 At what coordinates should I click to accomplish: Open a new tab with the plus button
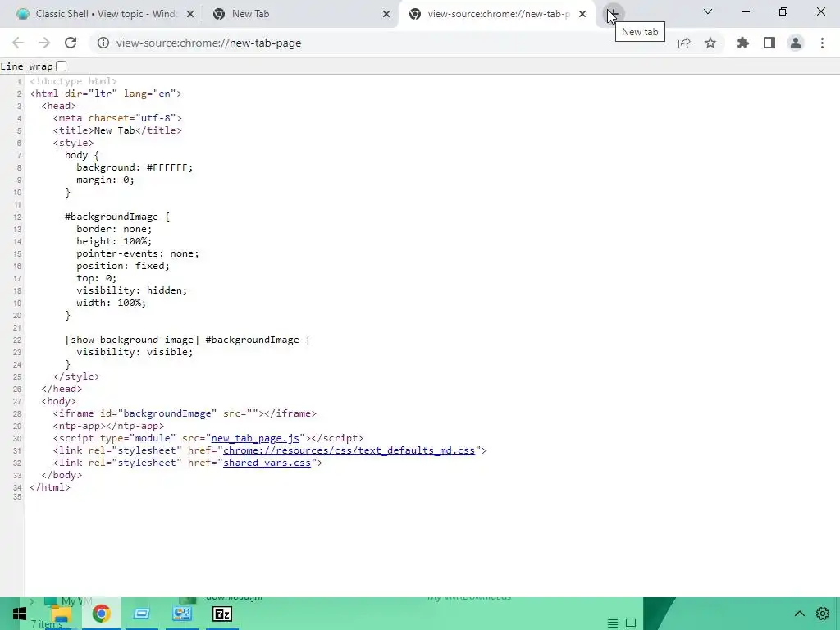click(x=613, y=13)
